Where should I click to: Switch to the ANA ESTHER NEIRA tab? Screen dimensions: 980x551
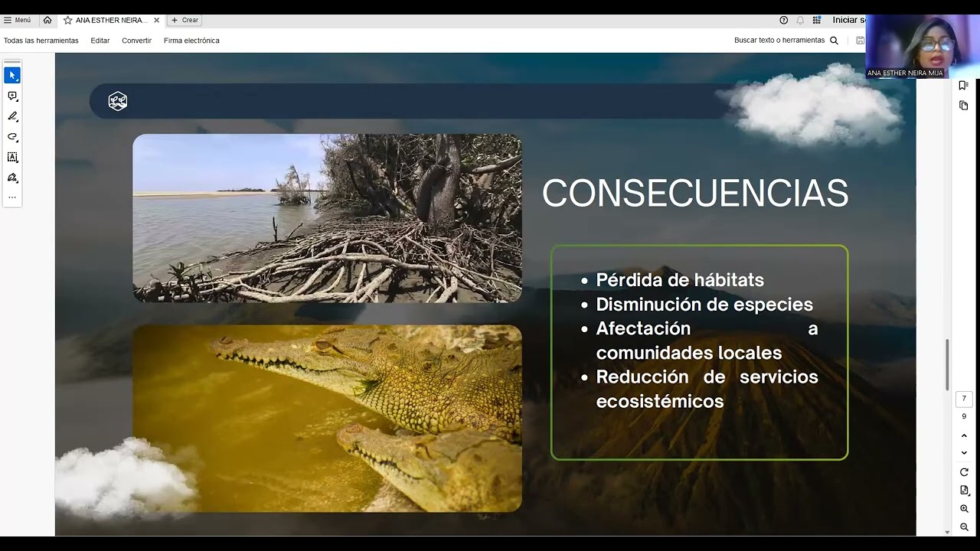pyautogui.click(x=112, y=20)
